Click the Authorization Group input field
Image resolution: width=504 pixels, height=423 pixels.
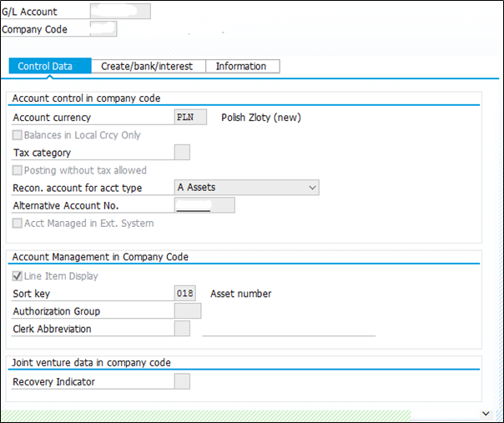pos(188,311)
